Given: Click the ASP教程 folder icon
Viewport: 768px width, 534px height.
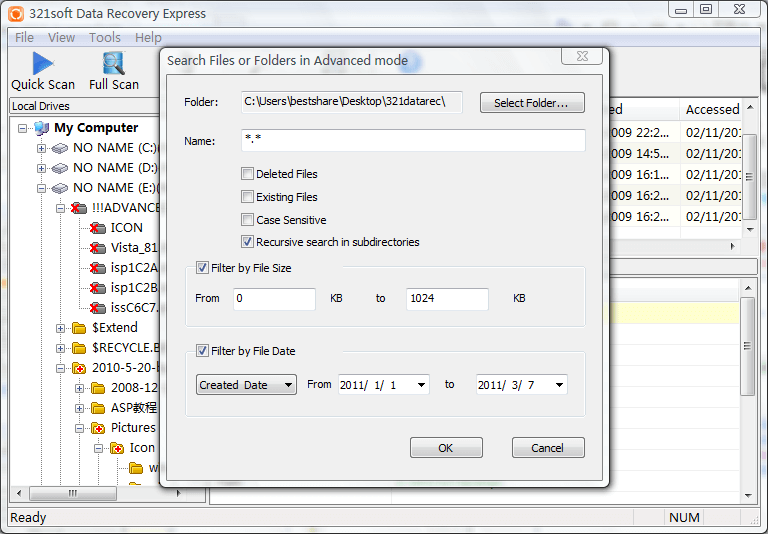Looking at the screenshot, I should [98, 408].
